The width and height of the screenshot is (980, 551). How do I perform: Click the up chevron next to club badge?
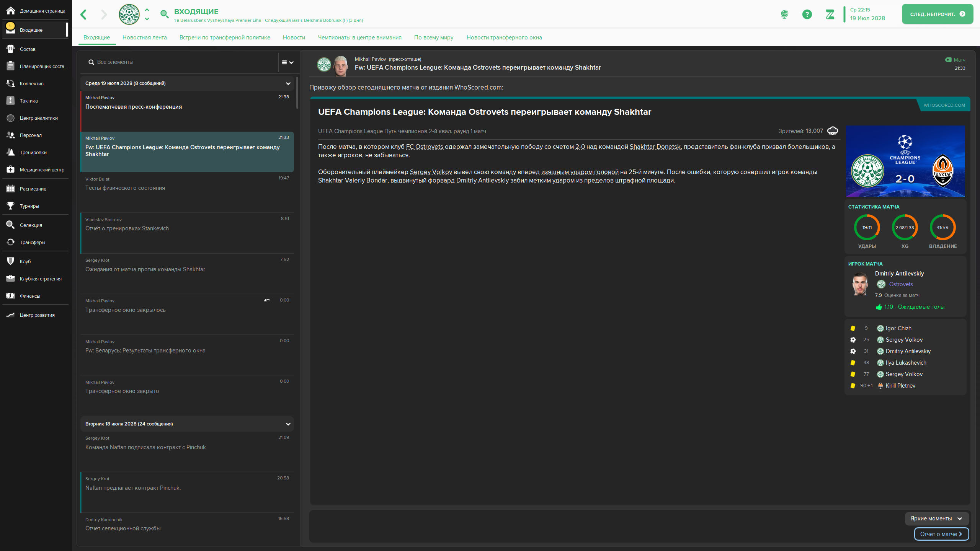tap(147, 10)
